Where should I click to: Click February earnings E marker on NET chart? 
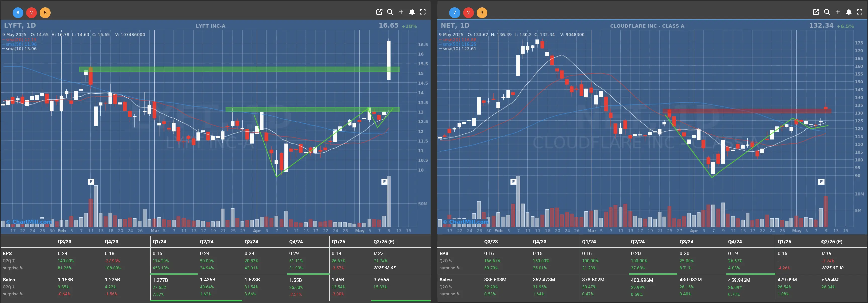pyautogui.click(x=513, y=182)
